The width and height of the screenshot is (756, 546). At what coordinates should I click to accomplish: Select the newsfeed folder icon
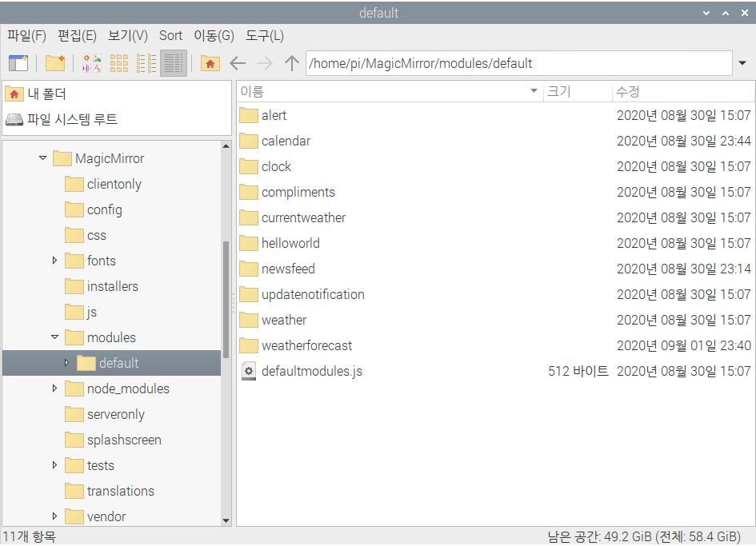[249, 269]
